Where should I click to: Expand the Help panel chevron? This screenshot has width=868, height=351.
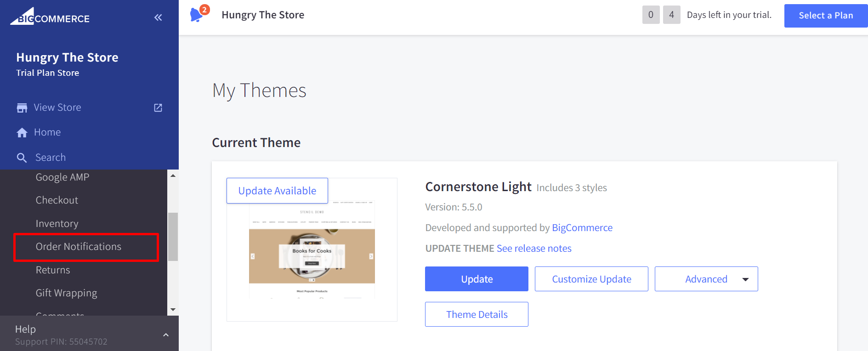tap(166, 335)
